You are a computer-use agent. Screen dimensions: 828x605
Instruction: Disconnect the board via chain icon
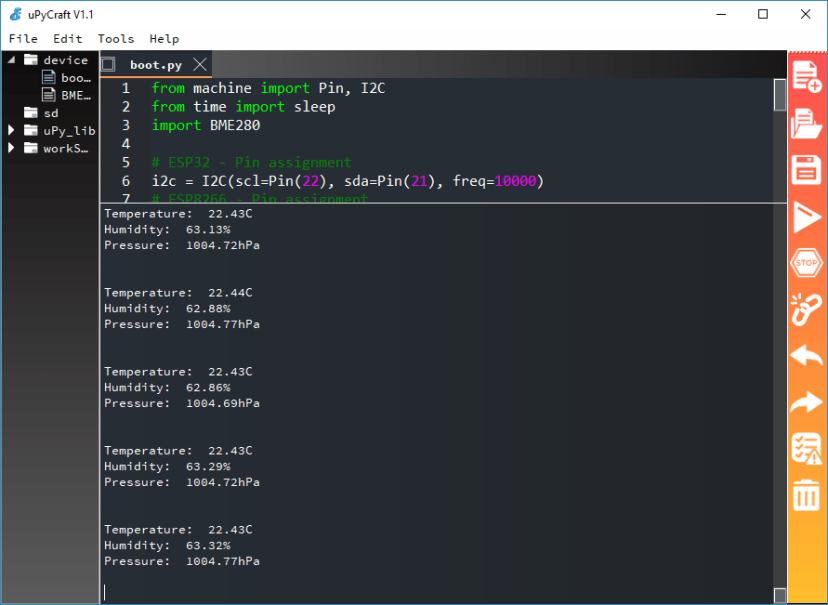point(806,309)
